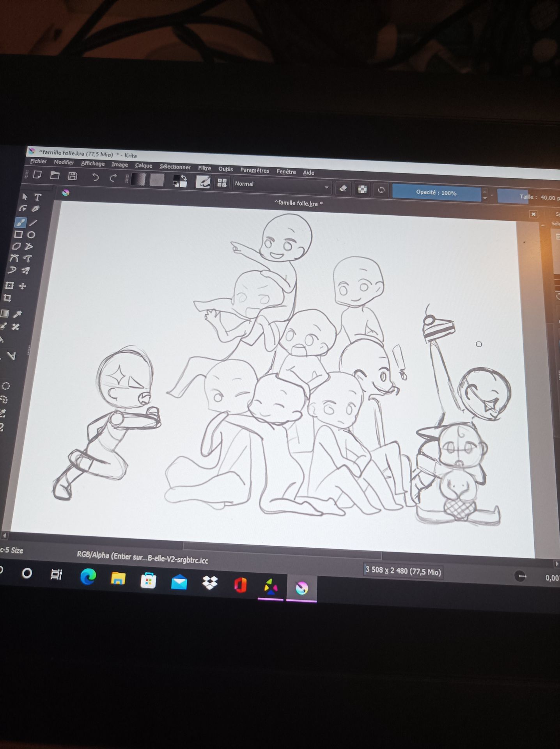Open File Explorer from the taskbar
The width and height of the screenshot is (560, 749).
pyautogui.click(x=118, y=579)
